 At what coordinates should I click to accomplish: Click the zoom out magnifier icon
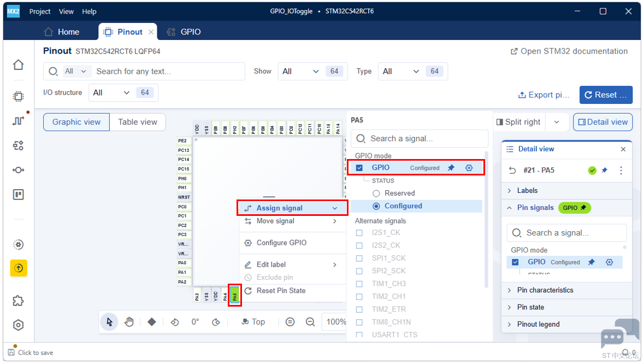click(310, 322)
